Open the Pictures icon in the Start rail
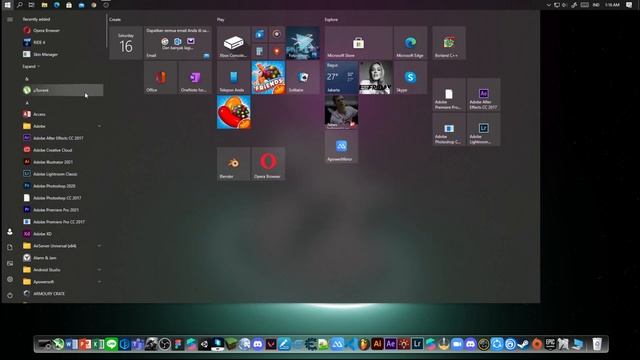Image resolution: width=640 pixels, height=360 pixels. (10, 263)
